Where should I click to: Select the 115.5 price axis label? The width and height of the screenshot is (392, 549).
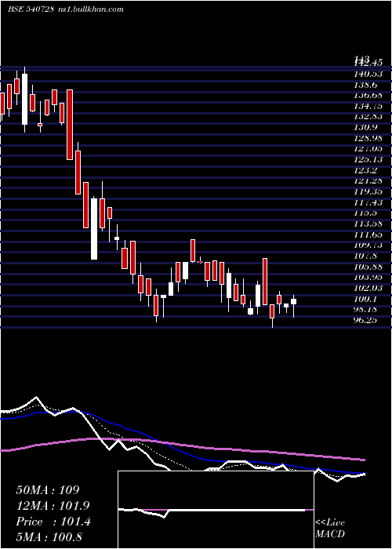tap(365, 213)
